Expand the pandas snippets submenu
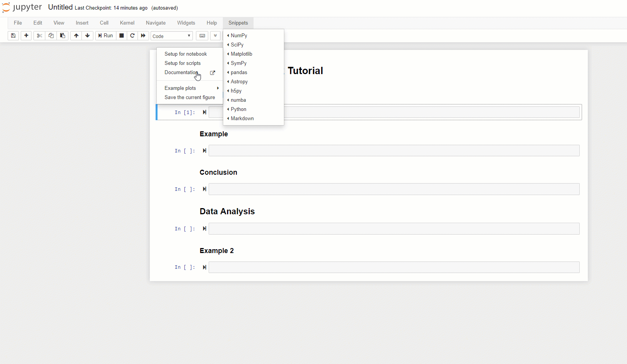Viewport: 627px width, 364px height. (x=254, y=72)
